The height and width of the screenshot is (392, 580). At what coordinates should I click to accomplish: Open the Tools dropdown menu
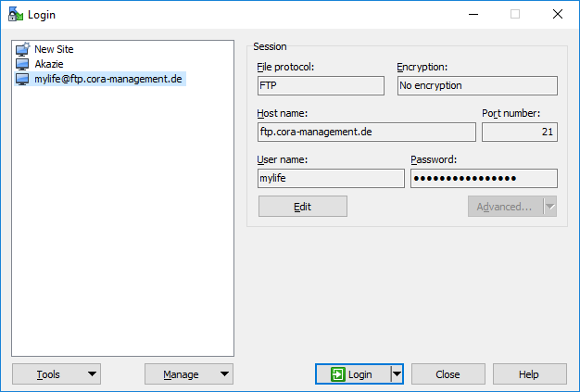pyautogui.click(x=57, y=374)
